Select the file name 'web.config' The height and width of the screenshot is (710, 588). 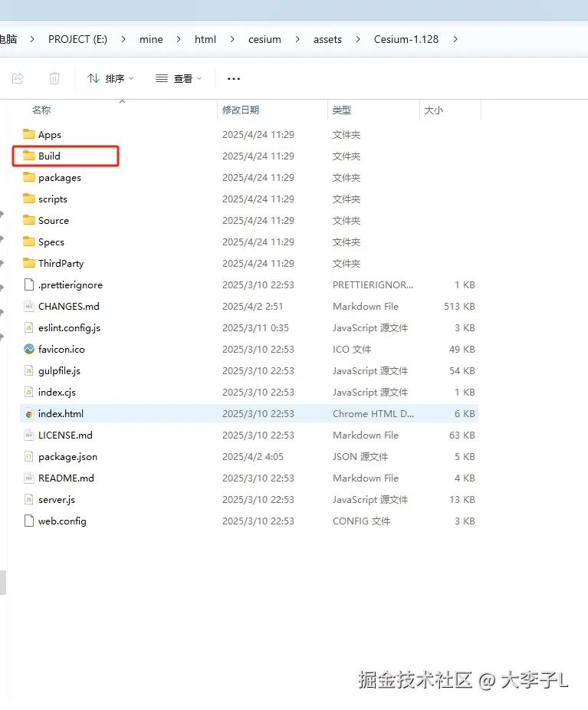[x=62, y=521]
